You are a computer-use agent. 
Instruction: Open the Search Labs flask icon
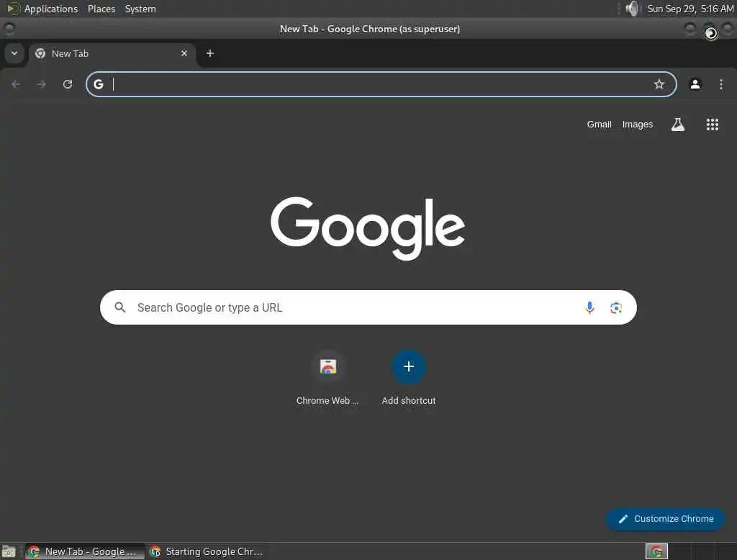coord(678,125)
